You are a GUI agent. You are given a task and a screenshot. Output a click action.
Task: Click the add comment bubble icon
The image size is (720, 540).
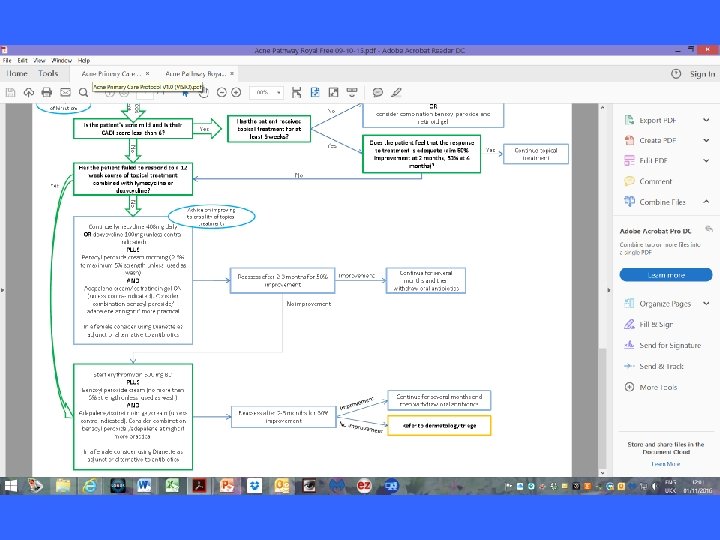[x=377, y=93]
